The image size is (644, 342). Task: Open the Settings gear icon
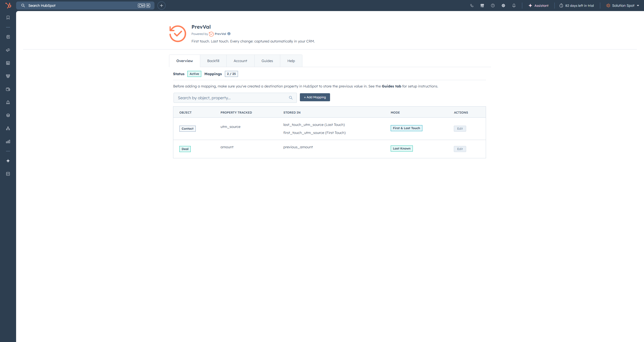(503, 6)
